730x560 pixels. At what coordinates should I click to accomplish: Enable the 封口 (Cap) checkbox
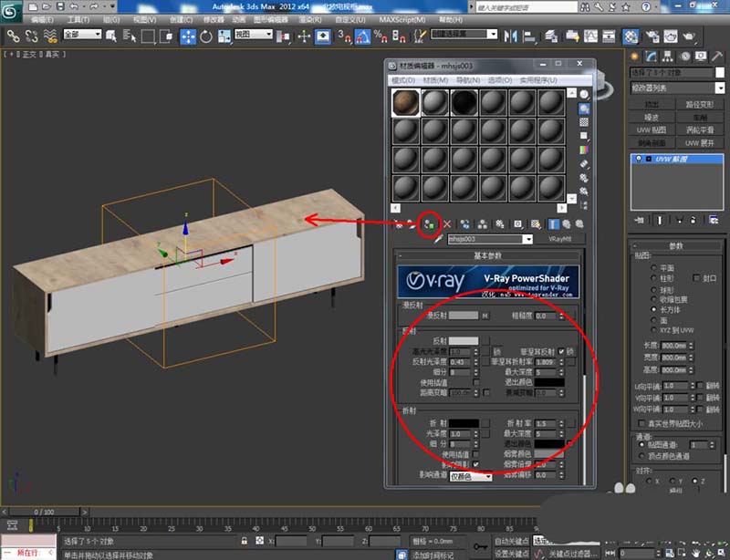pyautogui.click(x=697, y=277)
